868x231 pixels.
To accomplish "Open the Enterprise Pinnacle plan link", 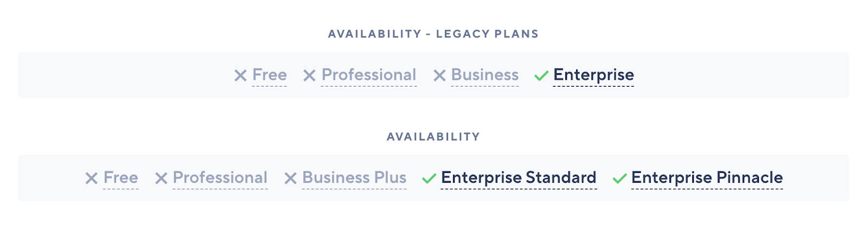I will (x=707, y=178).
